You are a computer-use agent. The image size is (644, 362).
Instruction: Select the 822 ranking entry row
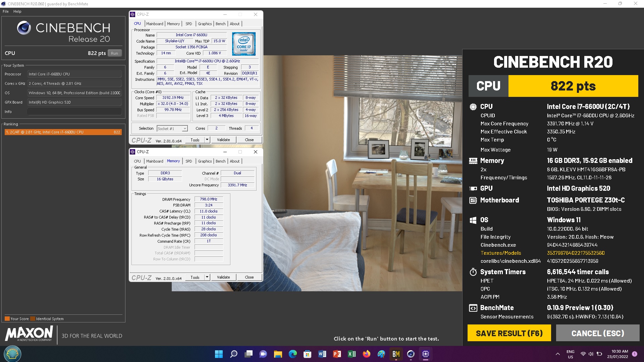click(63, 132)
